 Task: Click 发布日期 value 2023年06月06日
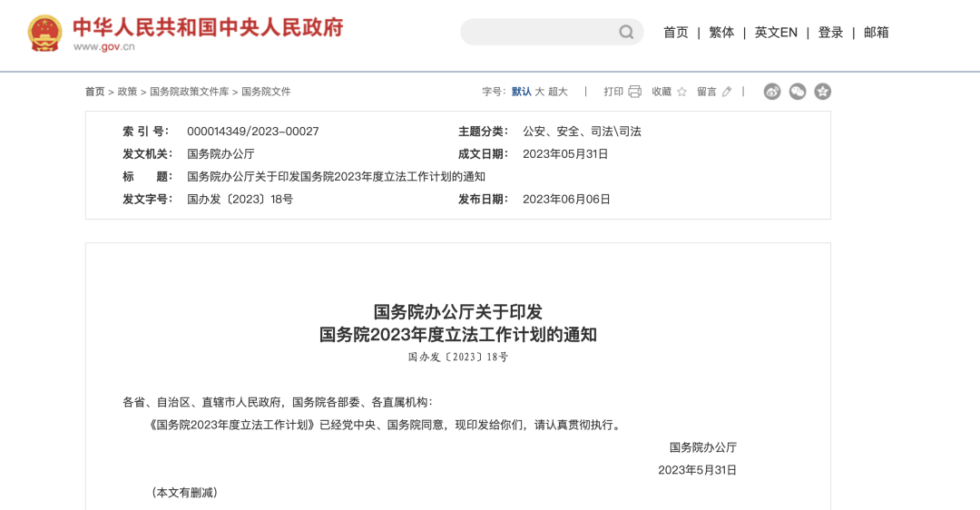(566, 200)
